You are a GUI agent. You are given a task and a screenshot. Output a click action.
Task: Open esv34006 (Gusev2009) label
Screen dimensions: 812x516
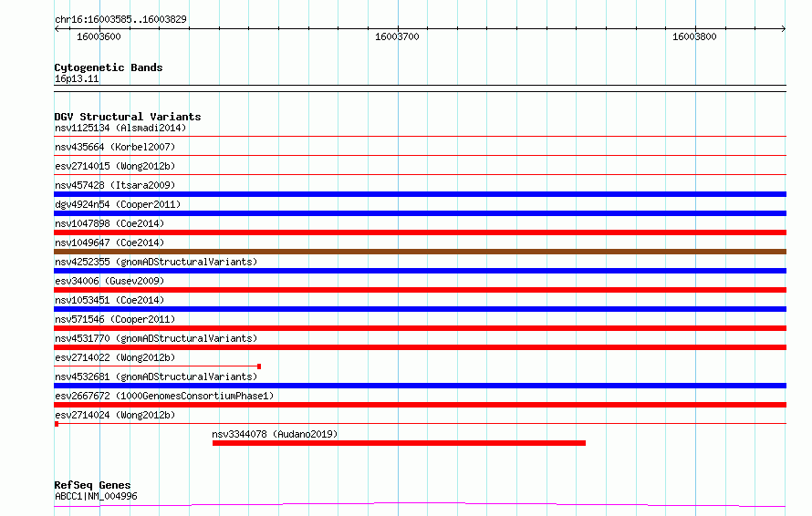[109, 281]
